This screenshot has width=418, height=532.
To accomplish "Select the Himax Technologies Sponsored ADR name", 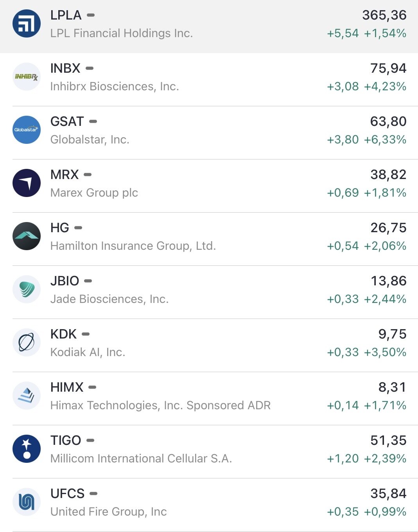I will 160,405.
